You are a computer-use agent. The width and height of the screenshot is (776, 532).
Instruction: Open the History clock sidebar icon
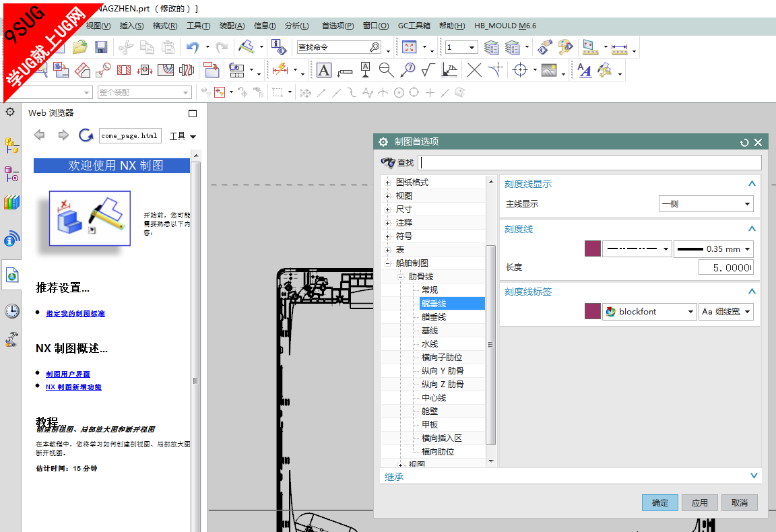(x=11, y=311)
